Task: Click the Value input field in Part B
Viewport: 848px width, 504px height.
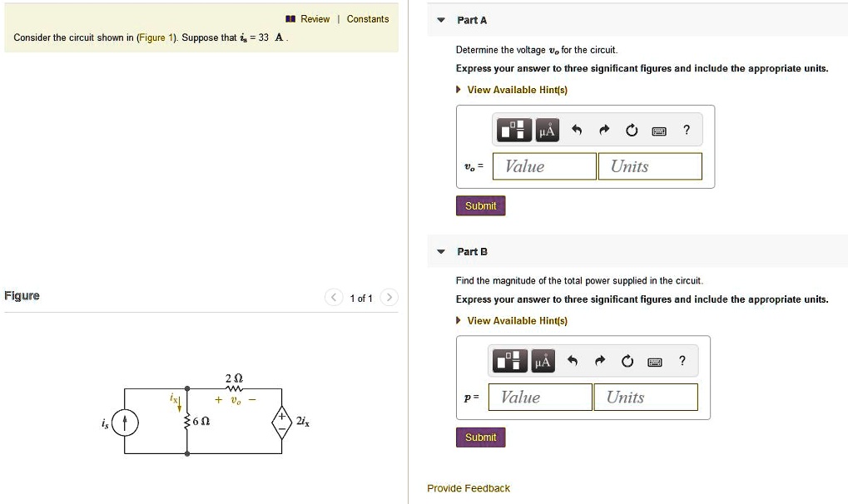Action: click(x=539, y=397)
